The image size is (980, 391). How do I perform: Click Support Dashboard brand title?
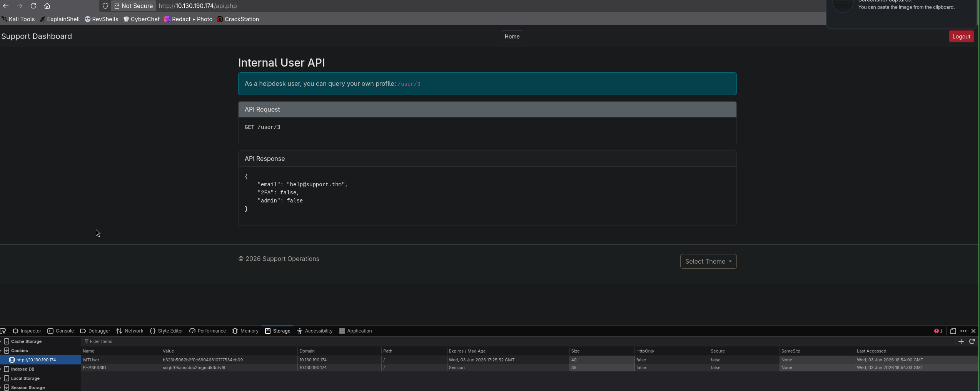[37, 36]
